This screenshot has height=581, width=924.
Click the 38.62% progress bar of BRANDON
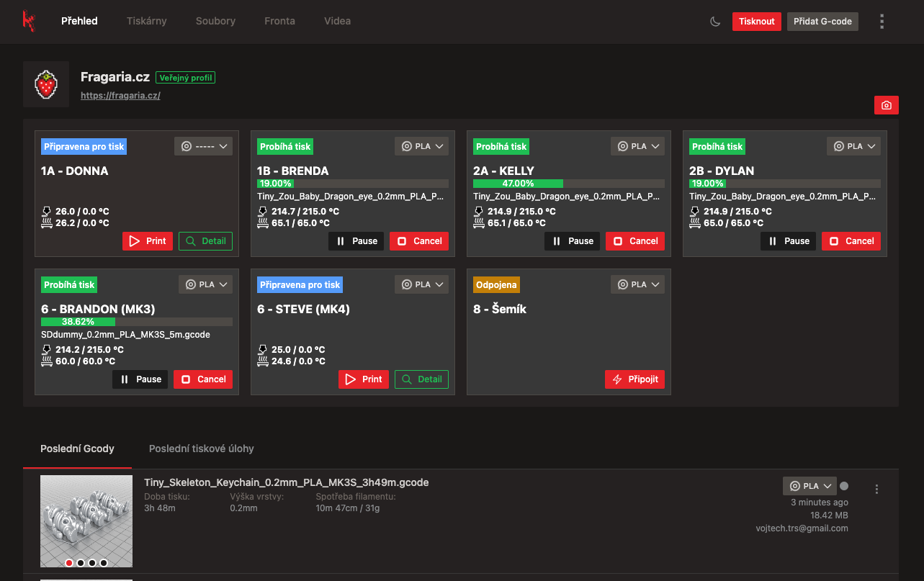(137, 322)
